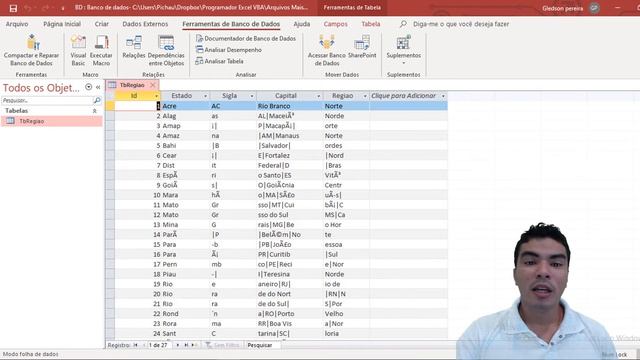The height and width of the screenshot is (360, 640).
Task: Switch to the Criar ribbon tab
Action: [x=102, y=24]
